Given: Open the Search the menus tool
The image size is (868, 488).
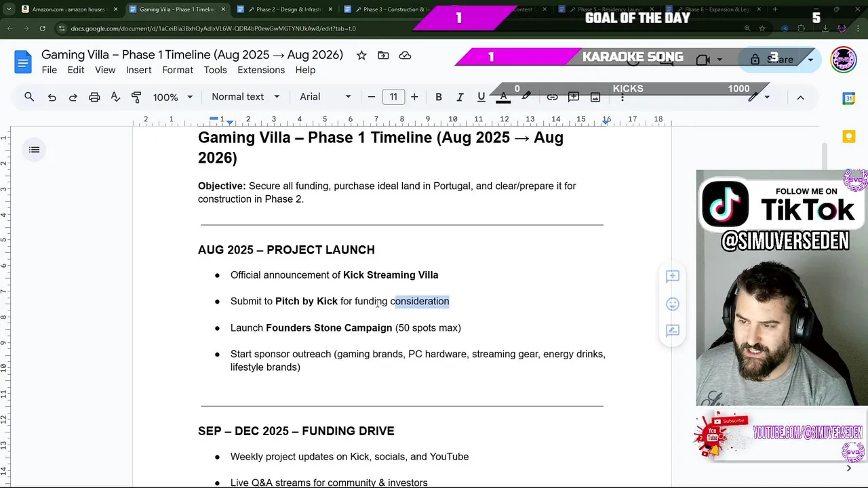Looking at the screenshot, I should (x=29, y=97).
